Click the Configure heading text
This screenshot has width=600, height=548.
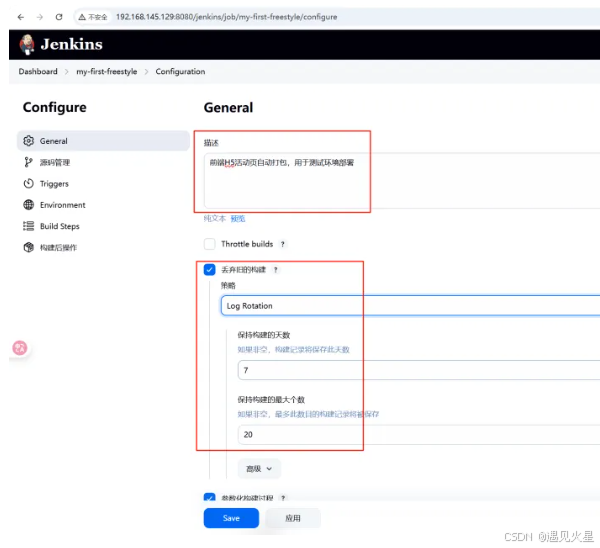tap(55, 108)
